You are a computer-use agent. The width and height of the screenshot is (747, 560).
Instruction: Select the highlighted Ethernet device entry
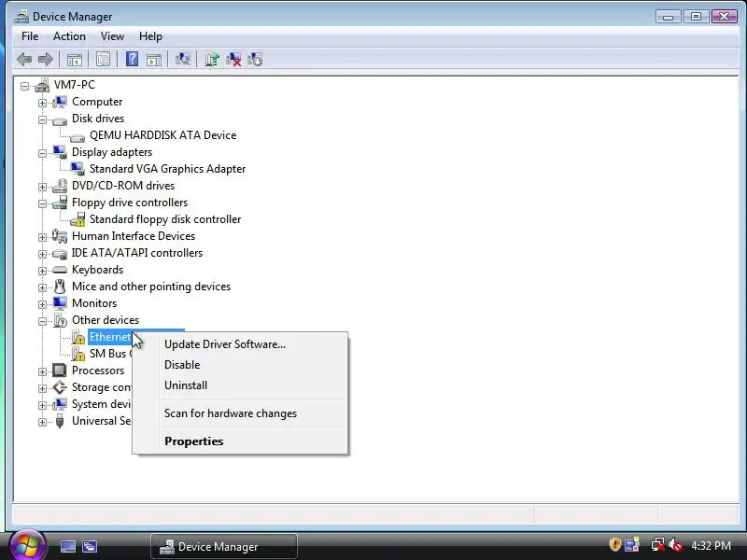(110, 337)
